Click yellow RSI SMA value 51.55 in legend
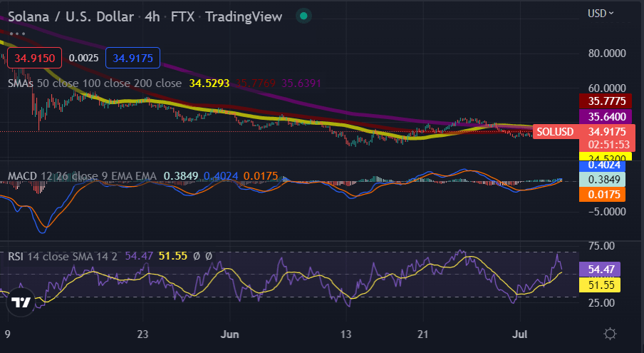Screen dimensions: 644x353 [173, 256]
